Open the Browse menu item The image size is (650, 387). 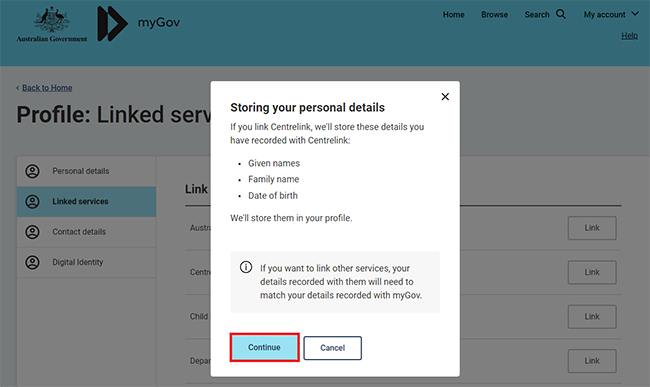pyautogui.click(x=495, y=15)
